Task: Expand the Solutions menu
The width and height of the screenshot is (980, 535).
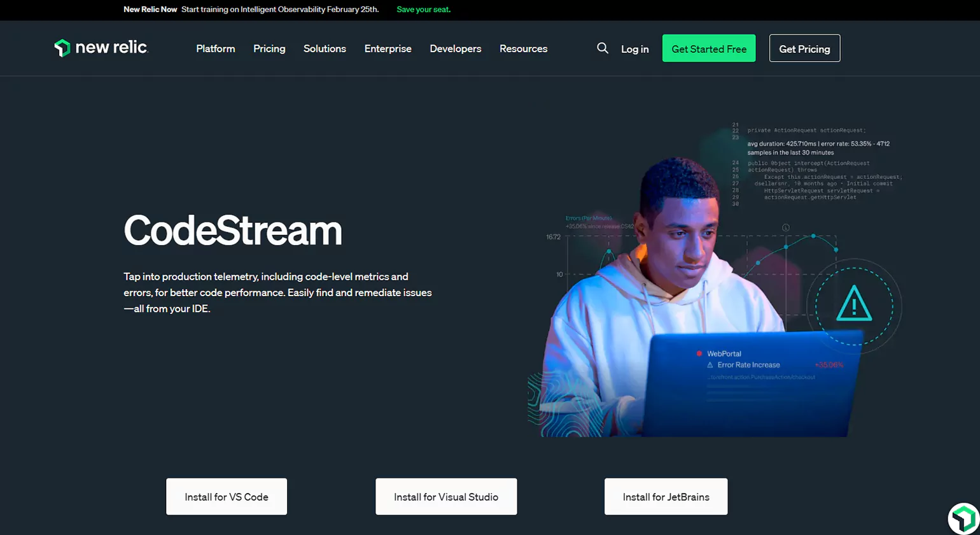Action: [x=325, y=48]
